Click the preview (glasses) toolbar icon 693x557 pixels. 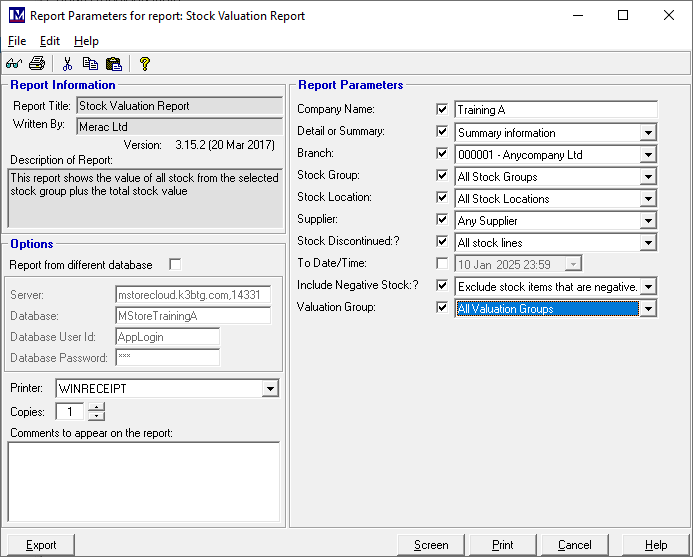click(15, 64)
